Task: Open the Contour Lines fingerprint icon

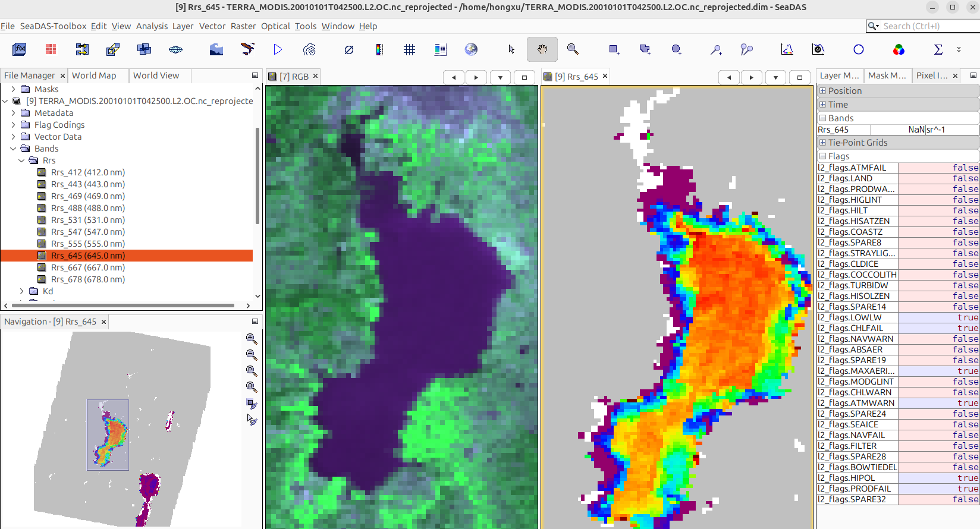Action: tap(309, 49)
